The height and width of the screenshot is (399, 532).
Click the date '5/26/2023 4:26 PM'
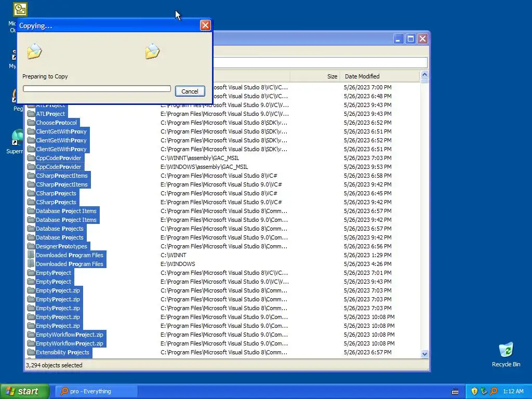367,263
